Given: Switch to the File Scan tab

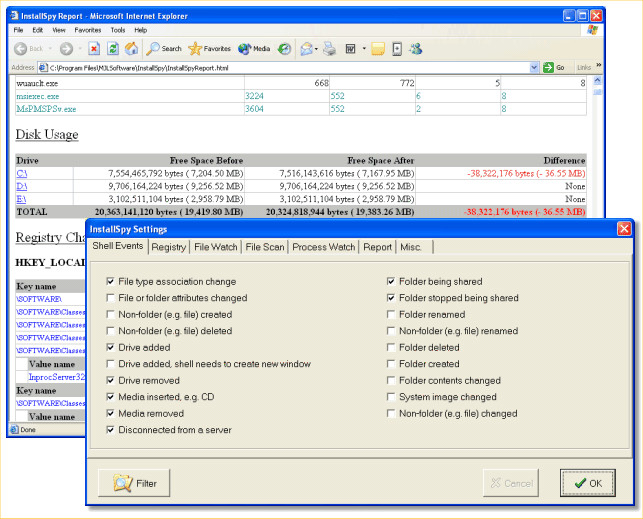Looking at the screenshot, I should (x=265, y=247).
